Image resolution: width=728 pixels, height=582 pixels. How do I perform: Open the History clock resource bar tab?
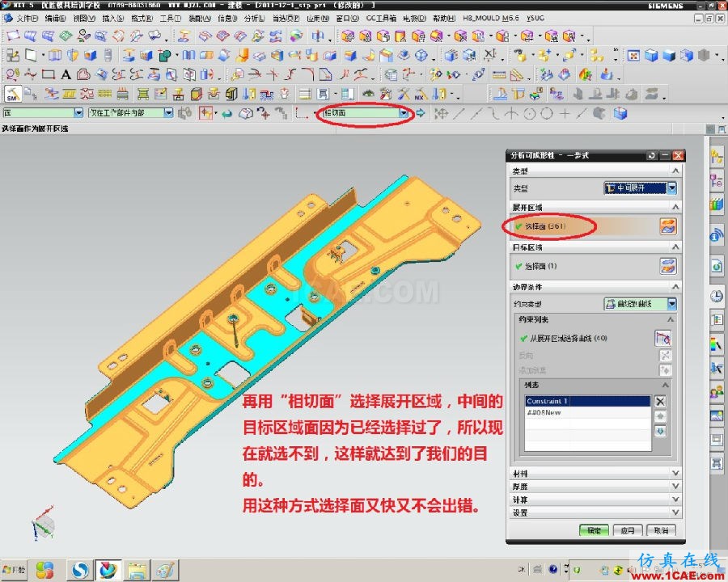pos(717,297)
